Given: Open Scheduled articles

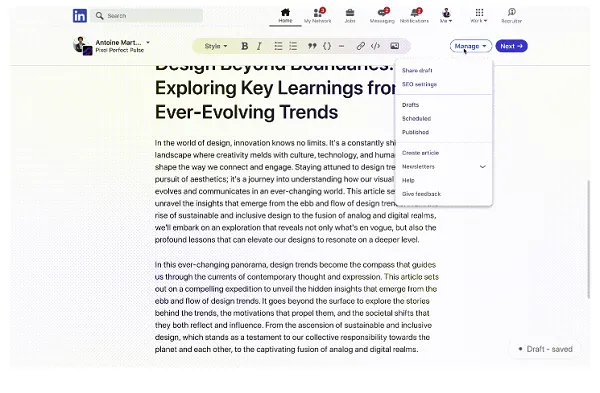Looking at the screenshot, I should coord(416,119).
